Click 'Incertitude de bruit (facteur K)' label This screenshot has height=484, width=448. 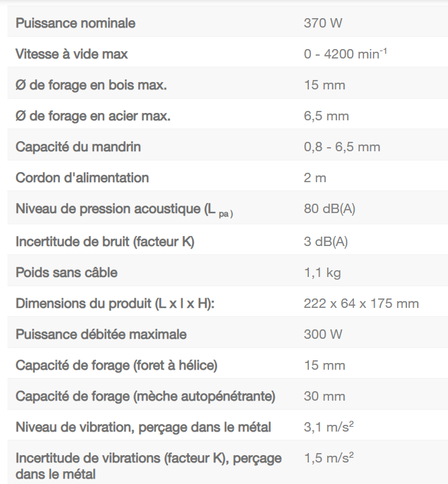(105, 241)
